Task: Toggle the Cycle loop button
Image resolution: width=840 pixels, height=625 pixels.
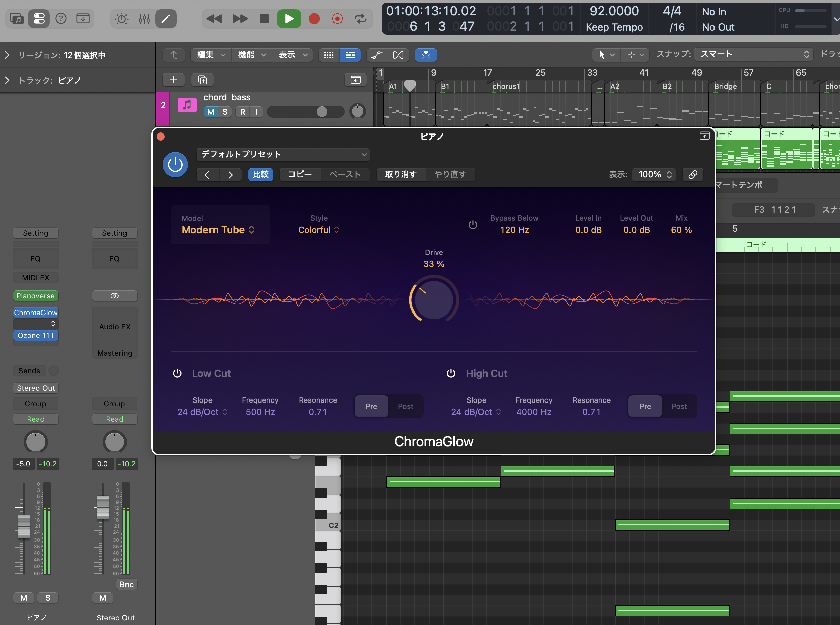Action: click(x=360, y=18)
